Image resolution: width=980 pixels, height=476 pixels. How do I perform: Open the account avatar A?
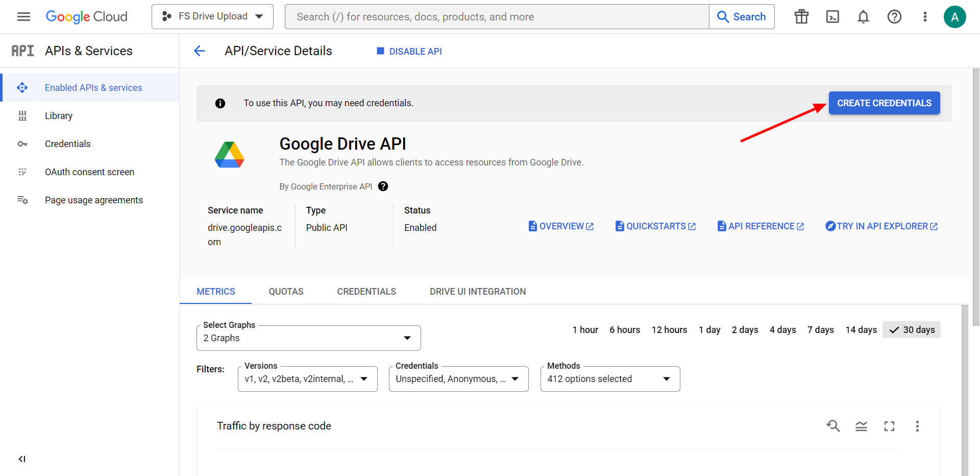[955, 17]
